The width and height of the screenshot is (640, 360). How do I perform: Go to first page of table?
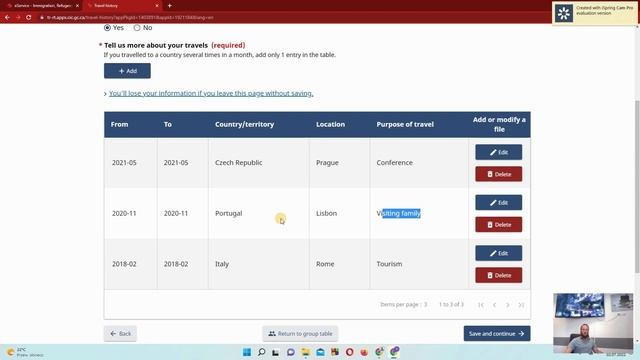[x=481, y=305]
